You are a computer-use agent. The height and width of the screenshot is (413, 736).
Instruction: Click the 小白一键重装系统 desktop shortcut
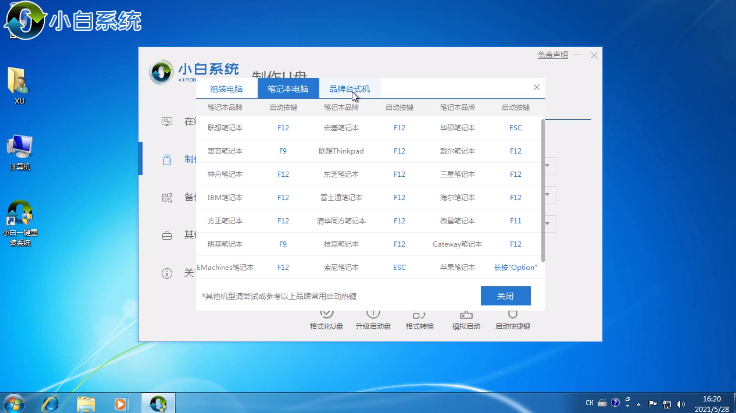click(19, 222)
